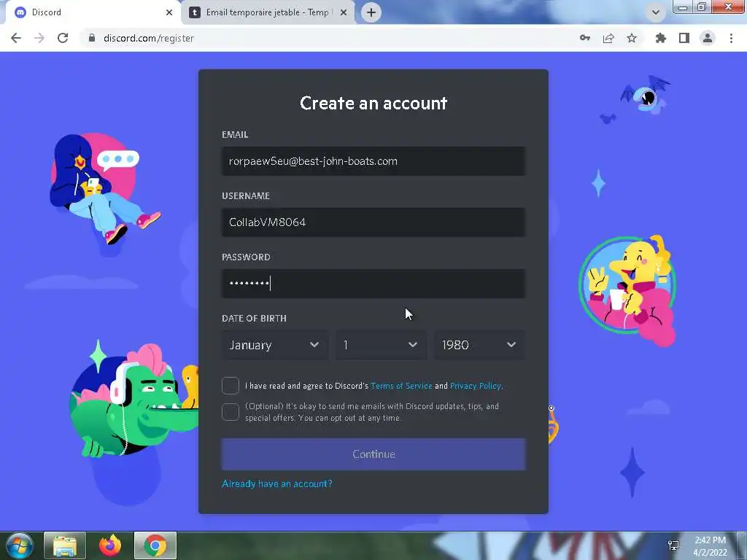Close the Email temporaire jetable tab

coord(344,12)
